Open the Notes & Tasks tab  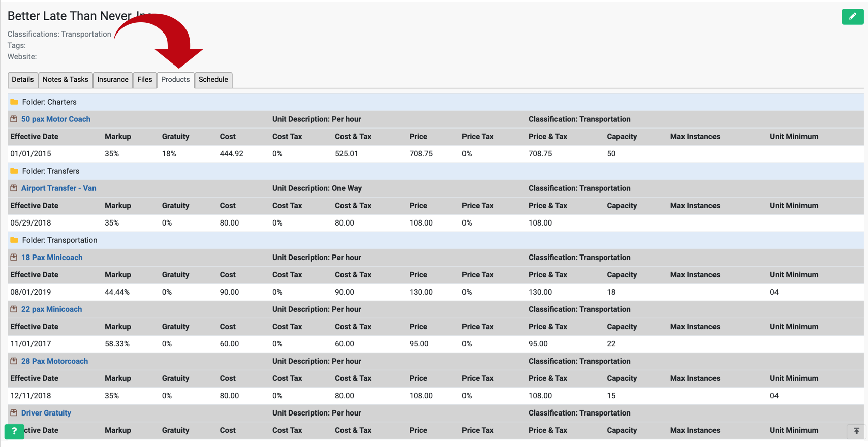pos(66,80)
